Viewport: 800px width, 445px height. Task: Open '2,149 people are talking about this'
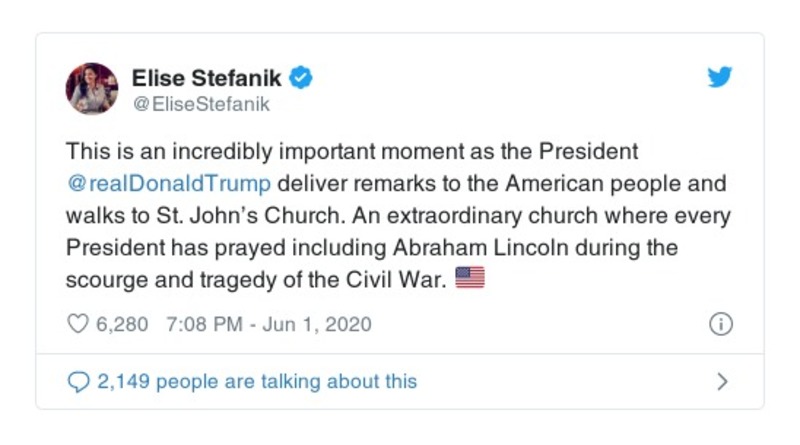tap(256, 381)
